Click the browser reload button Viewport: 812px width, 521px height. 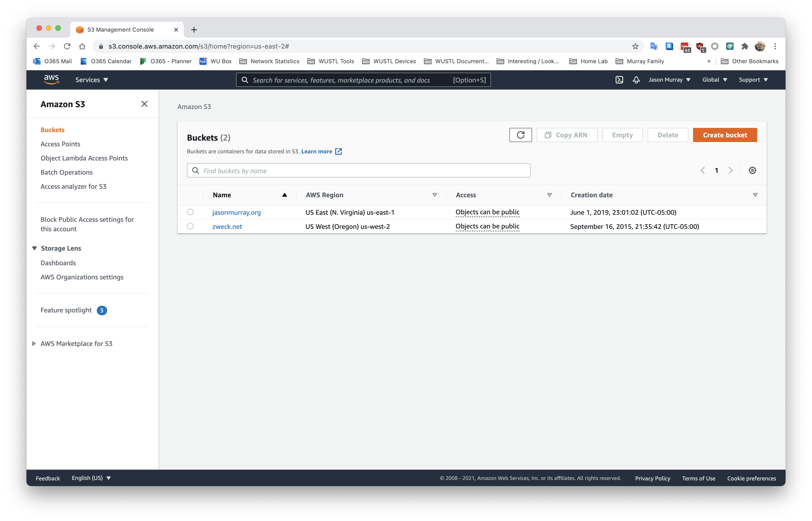pos(67,46)
